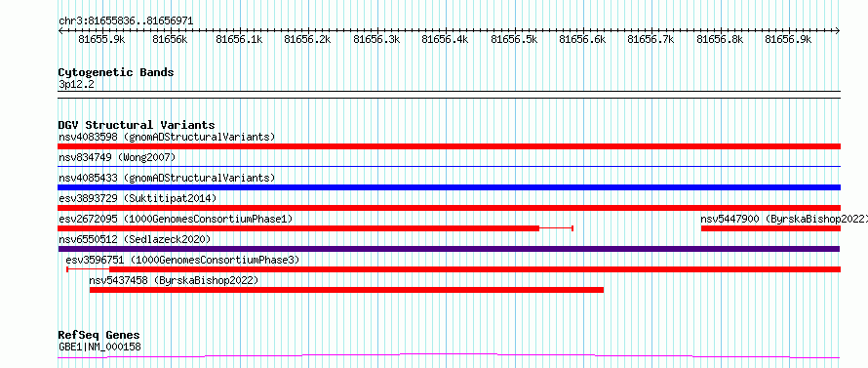
Task: Open the nsv5437458 (ByrskaBishop2022) label
Action: point(174,280)
